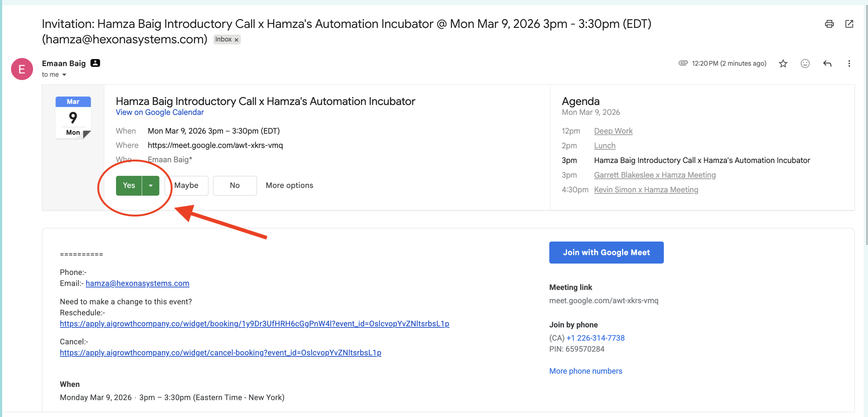Open the Yes RSVP dropdown arrow
The image size is (868, 417).
(x=151, y=186)
